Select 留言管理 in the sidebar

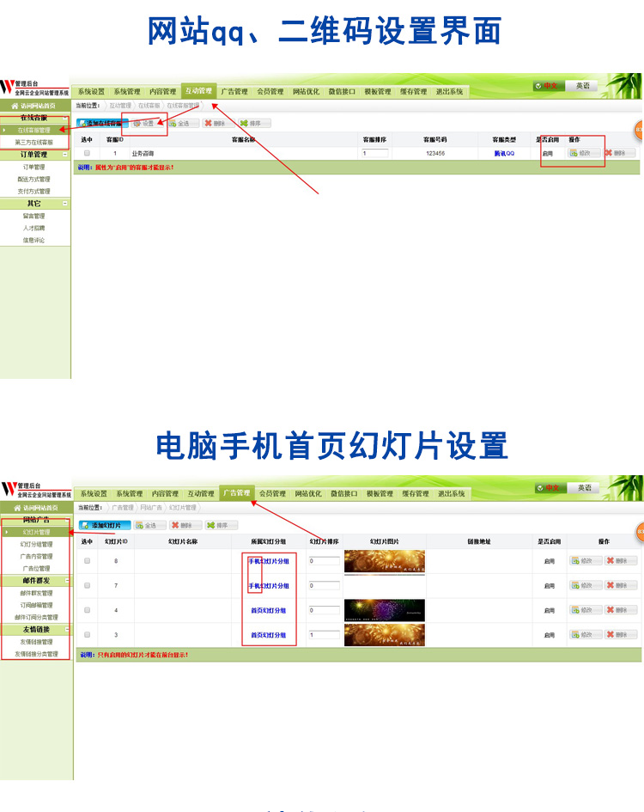tap(34, 216)
